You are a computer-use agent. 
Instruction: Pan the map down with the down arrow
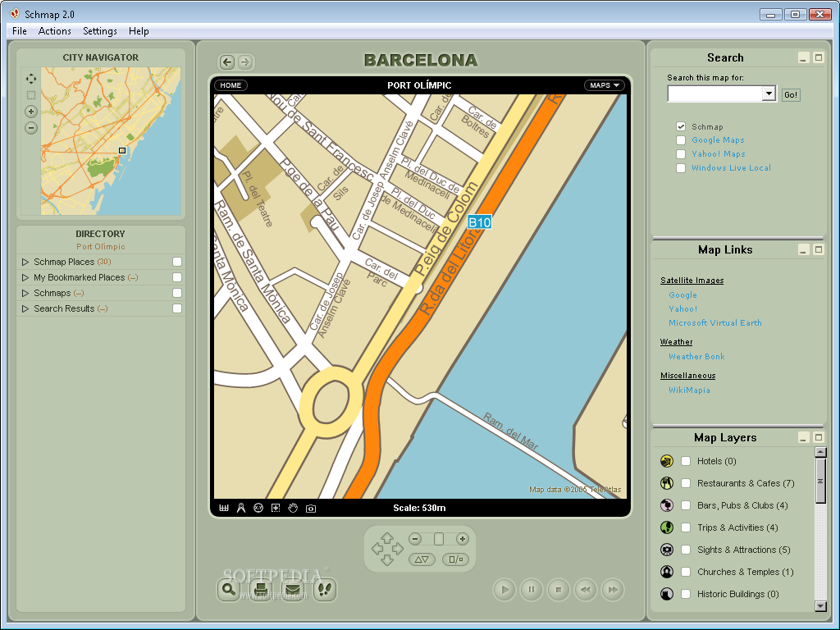[387, 559]
